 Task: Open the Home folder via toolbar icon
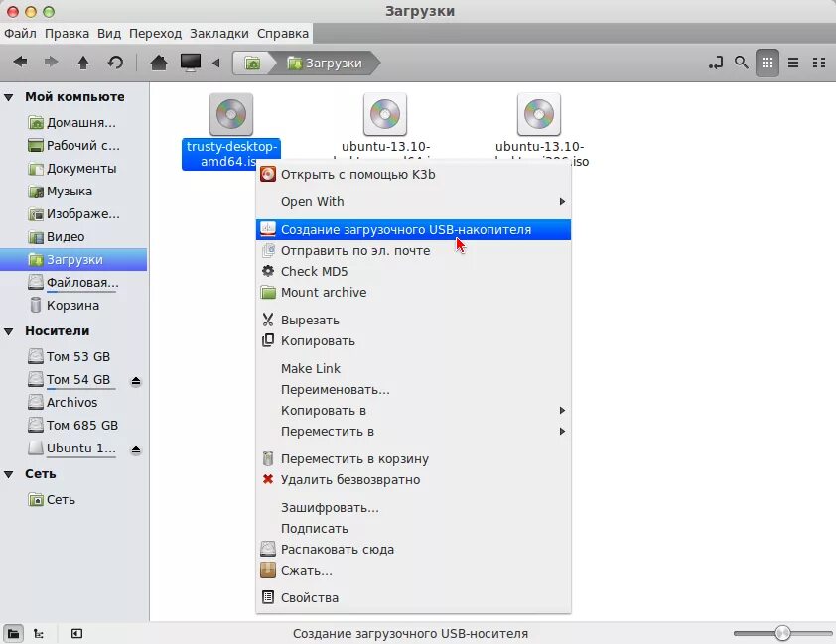tap(158, 63)
